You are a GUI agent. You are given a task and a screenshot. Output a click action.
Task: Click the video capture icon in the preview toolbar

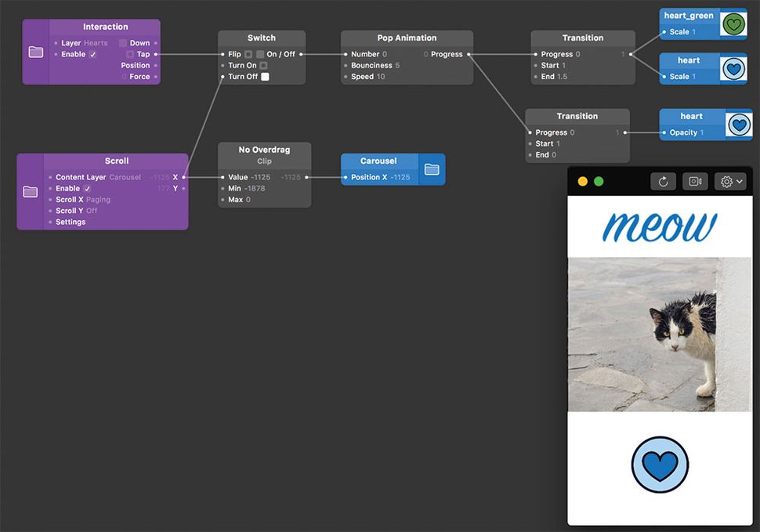click(695, 181)
